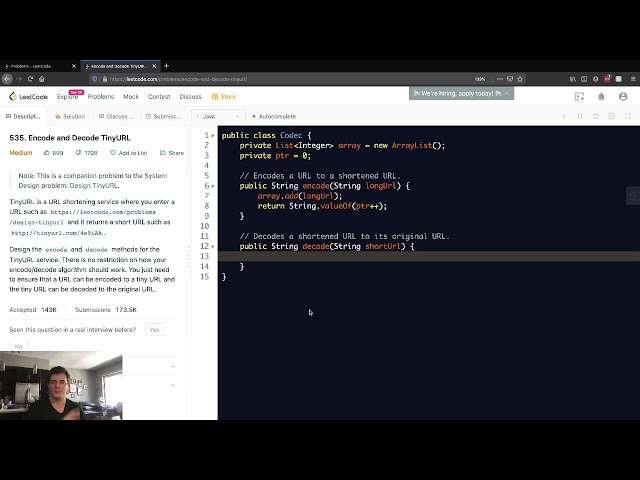Click the curly braces format code icon
The height and width of the screenshot is (480, 640).
[580, 116]
